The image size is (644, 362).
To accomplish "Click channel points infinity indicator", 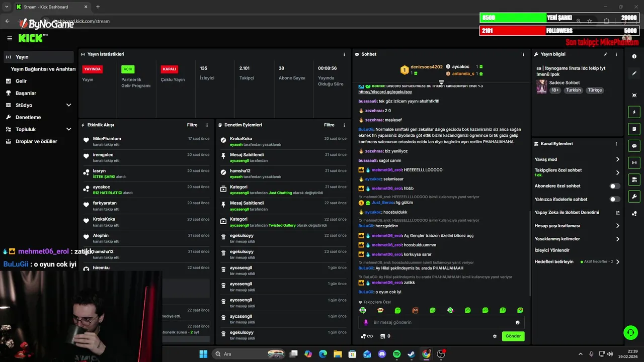I will coord(367,336).
